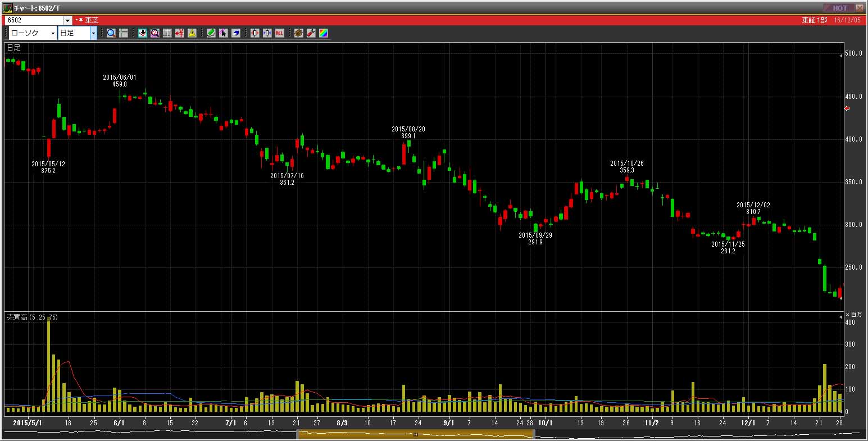
Task: Open the stock code 6502 dropdown arrow
Action: point(67,20)
